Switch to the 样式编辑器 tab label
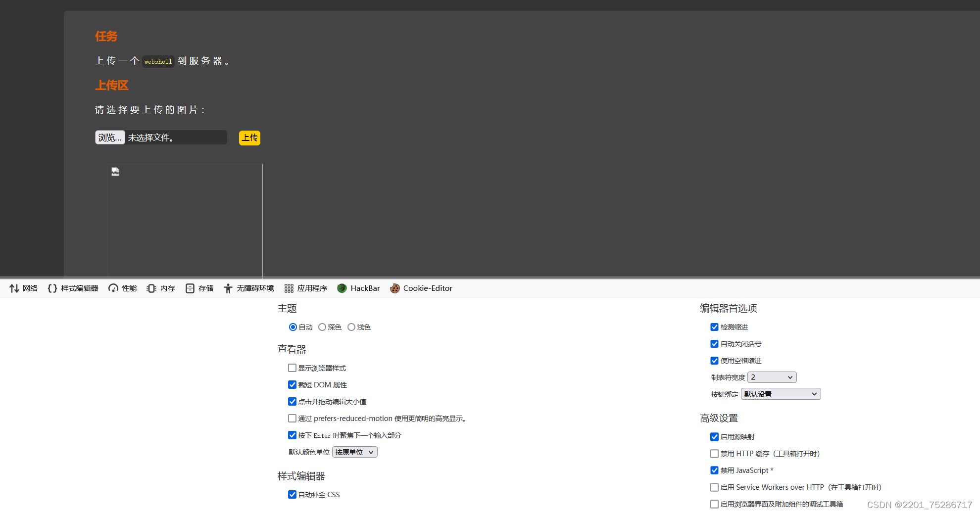 coord(80,288)
